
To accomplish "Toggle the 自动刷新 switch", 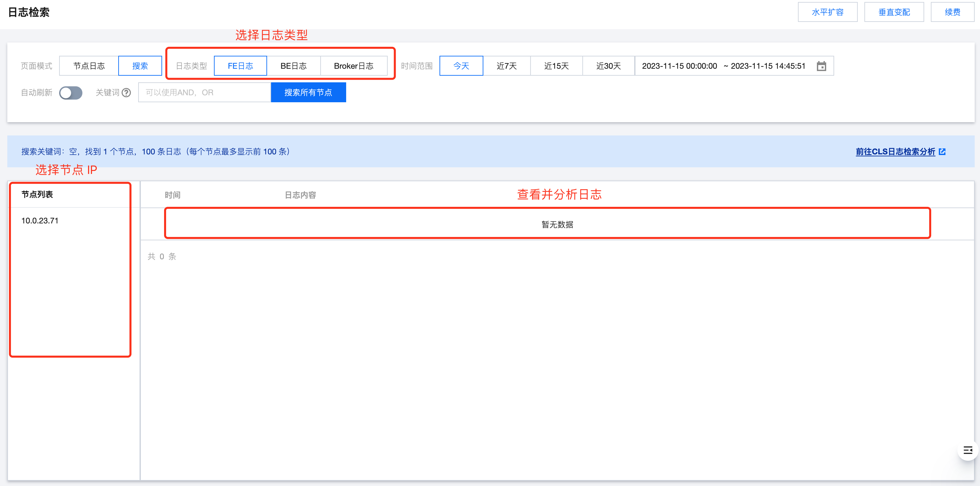I will (x=71, y=93).
